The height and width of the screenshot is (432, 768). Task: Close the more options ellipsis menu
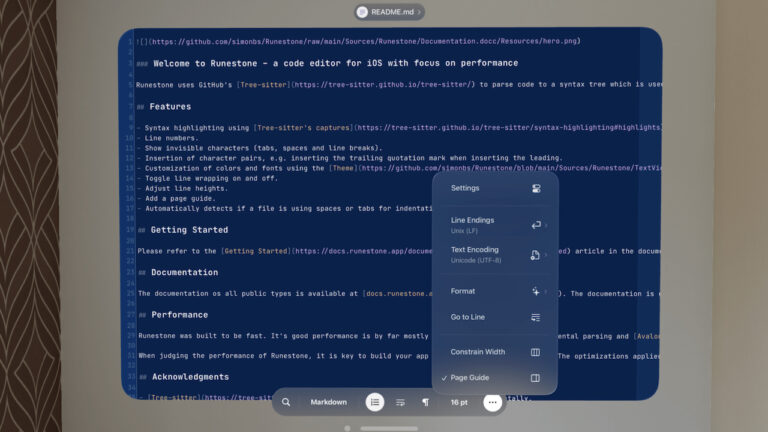[x=492, y=402]
